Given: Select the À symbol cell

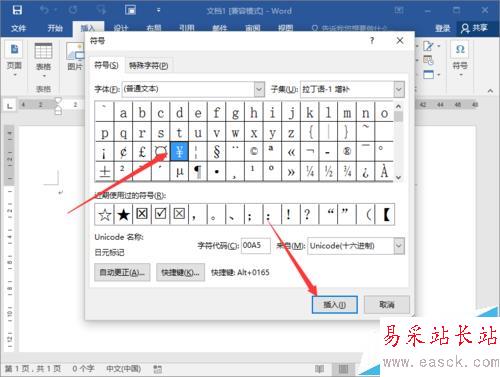Looking at the screenshot, I should [384, 172].
